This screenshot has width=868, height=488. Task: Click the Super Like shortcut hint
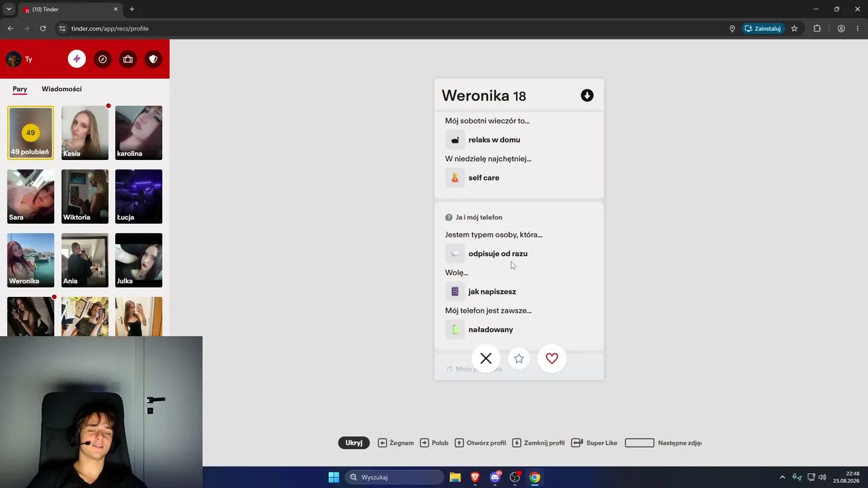(x=594, y=443)
